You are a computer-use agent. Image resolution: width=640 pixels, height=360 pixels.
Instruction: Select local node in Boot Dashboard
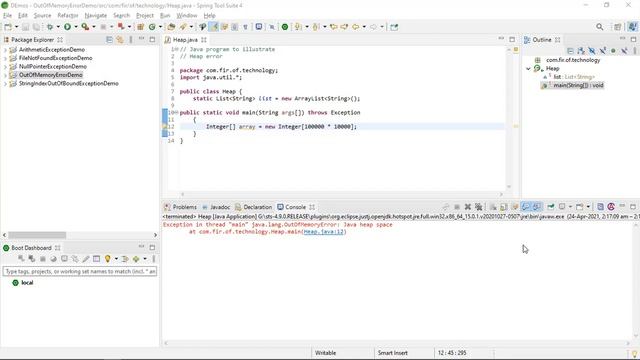[23, 282]
